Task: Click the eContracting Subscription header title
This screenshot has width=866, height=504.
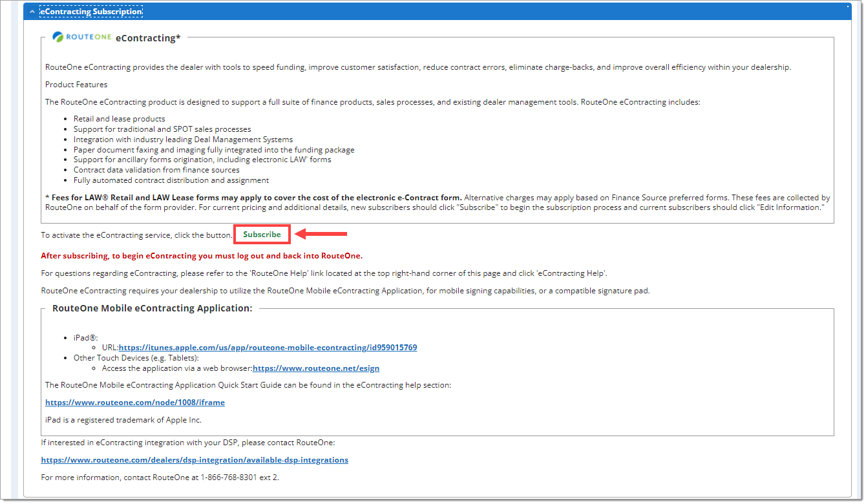Action: [91, 12]
